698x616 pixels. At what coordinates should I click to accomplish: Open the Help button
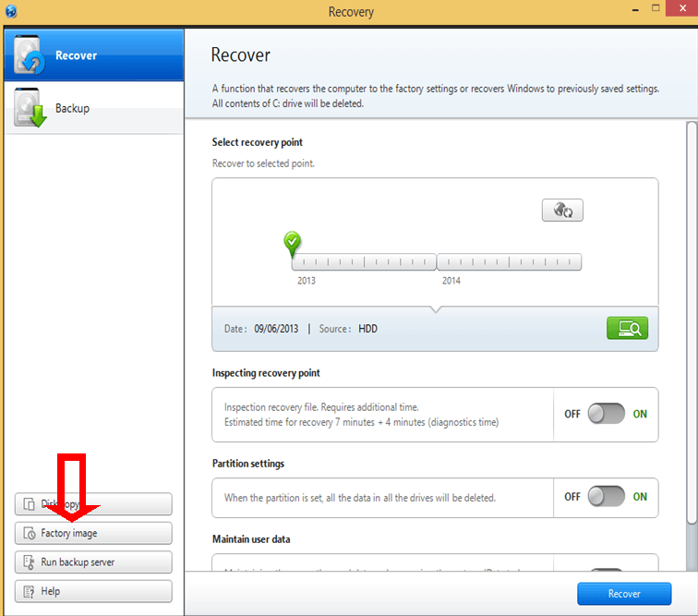pos(93,591)
